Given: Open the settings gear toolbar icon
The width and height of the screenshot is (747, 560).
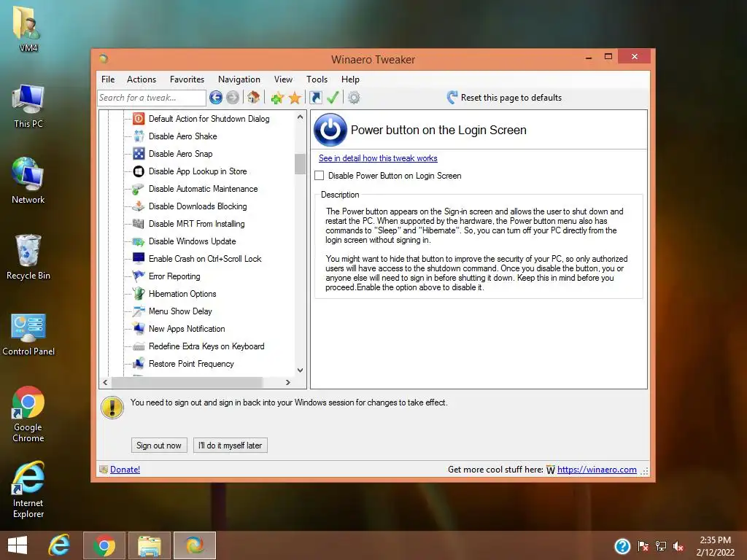Looking at the screenshot, I should tap(354, 98).
